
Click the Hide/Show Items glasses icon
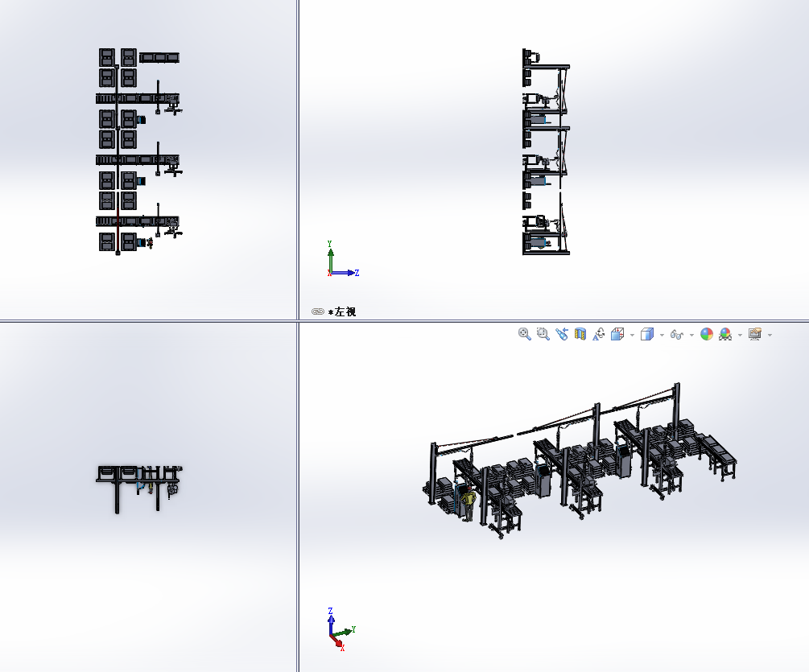(676, 335)
